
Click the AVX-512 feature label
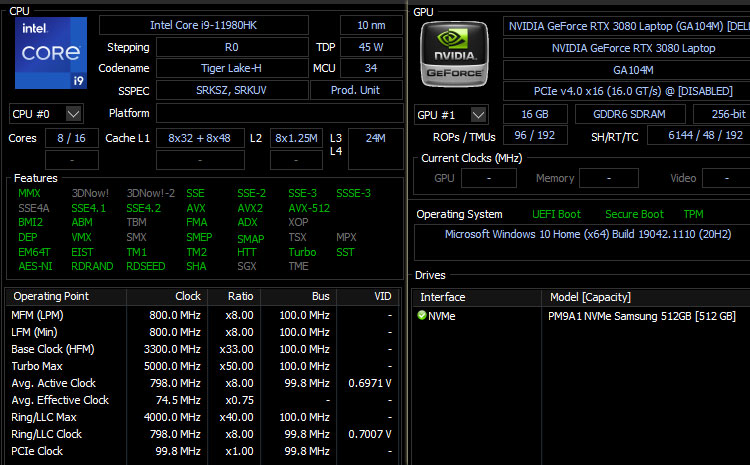pyautogui.click(x=309, y=208)
